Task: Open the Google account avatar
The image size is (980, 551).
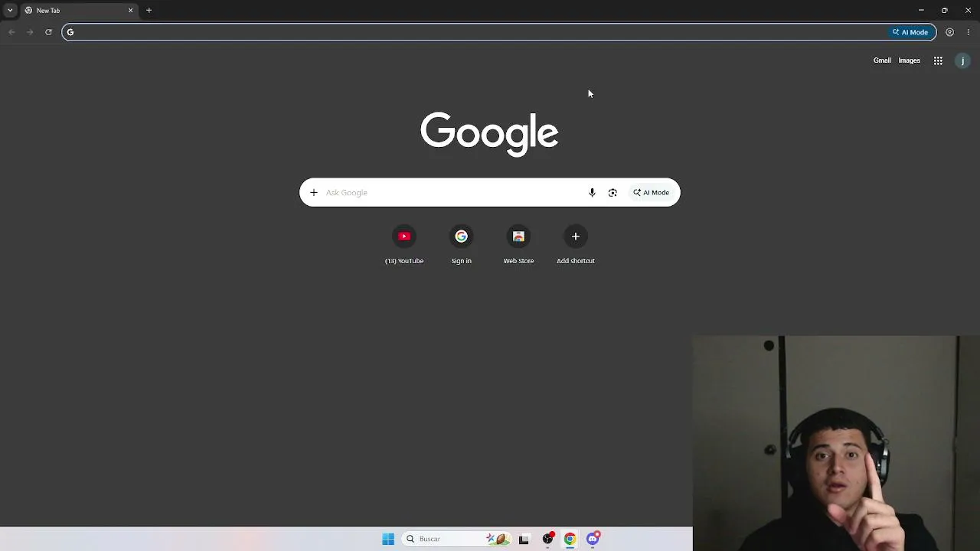Action: pyautogui.click(x=962, y=60)
